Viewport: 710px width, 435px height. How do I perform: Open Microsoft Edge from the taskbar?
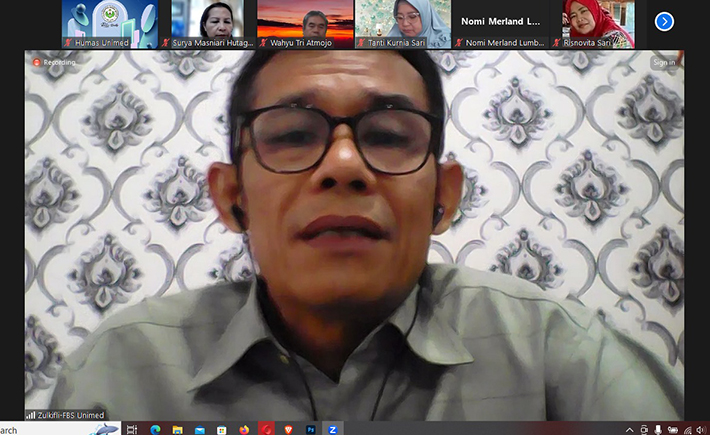[155, 429]
